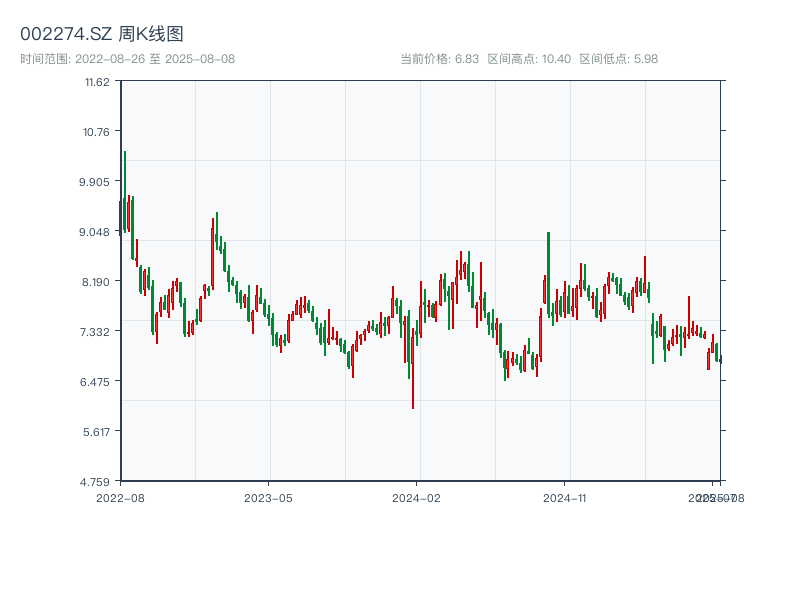Click the 002274.SZ 周K线图 chart title
The height and width of the screenshot is (600, 800).
(x=102, y=34)
